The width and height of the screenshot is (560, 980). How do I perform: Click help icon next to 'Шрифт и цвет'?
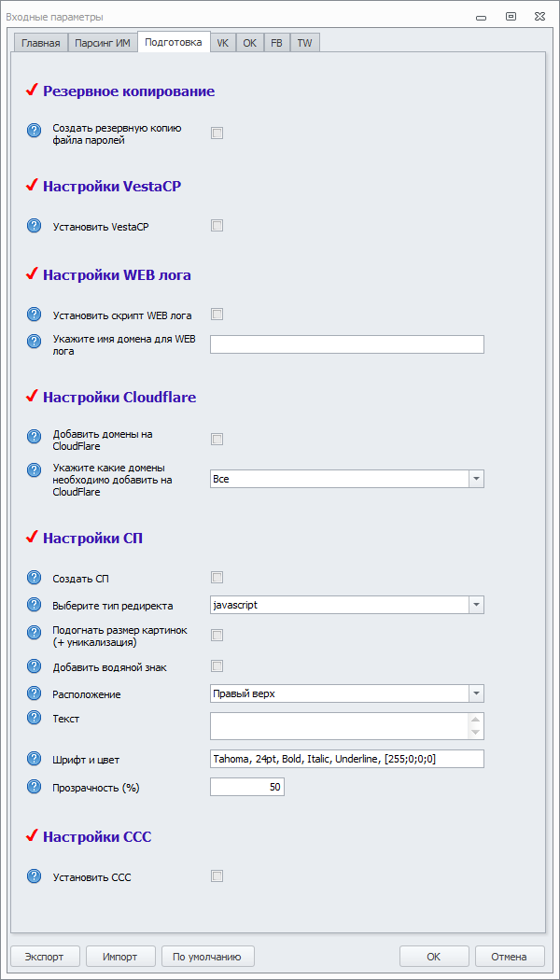35,758
